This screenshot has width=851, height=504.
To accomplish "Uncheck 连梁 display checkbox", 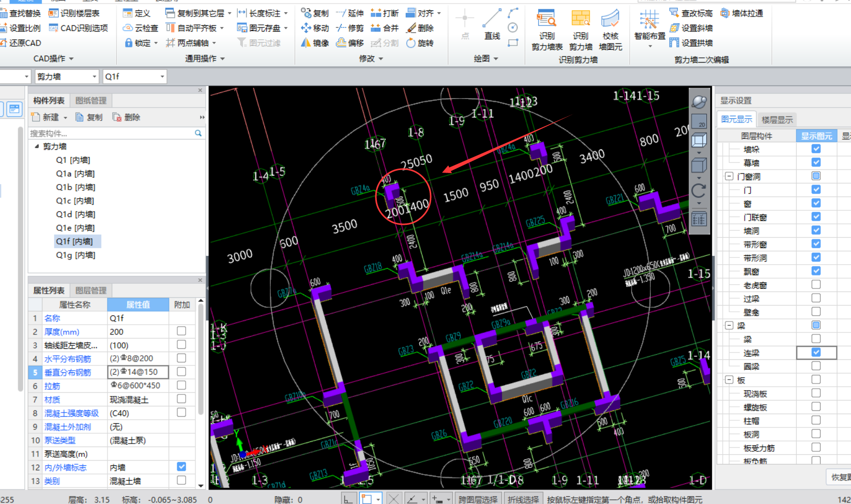I will (816, 353).
